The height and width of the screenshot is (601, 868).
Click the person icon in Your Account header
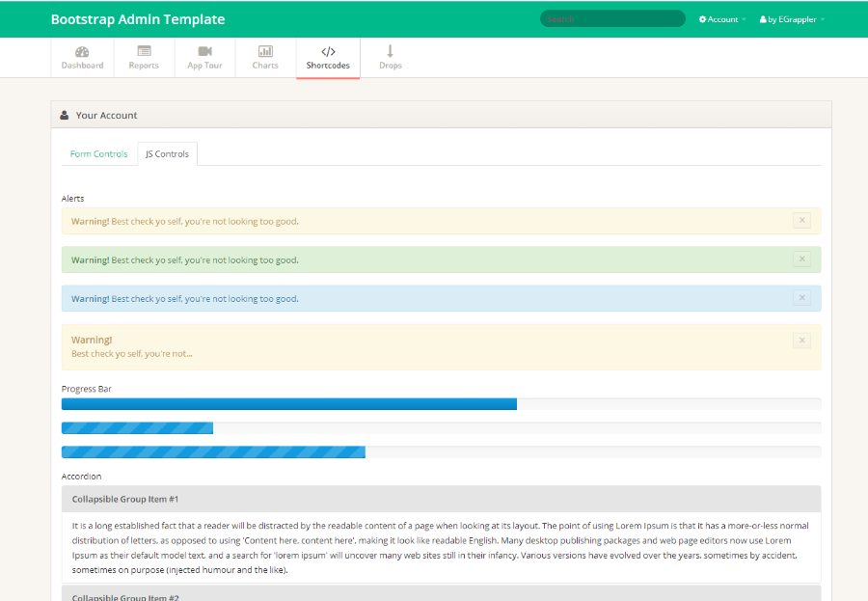[x=65, y=115]
